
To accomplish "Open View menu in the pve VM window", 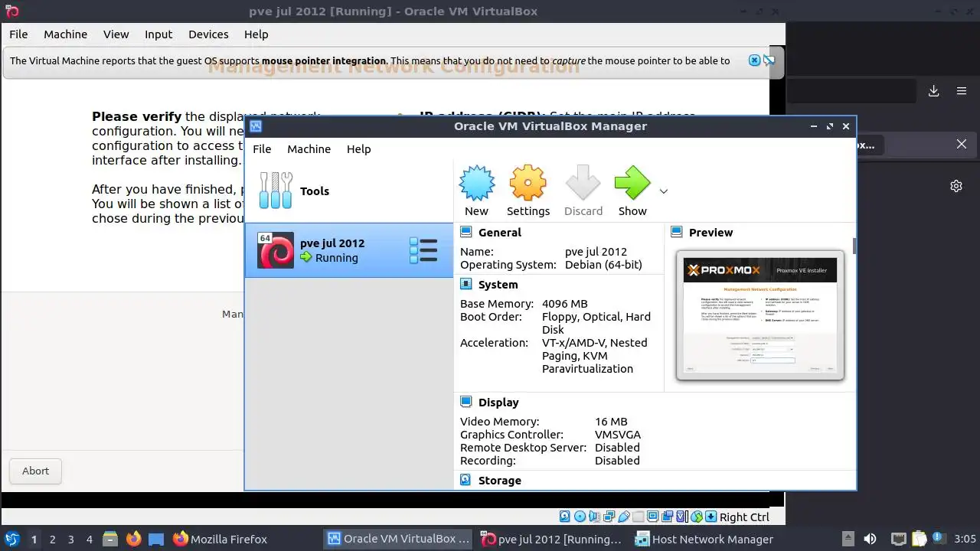I will click(x=116, y=34).
